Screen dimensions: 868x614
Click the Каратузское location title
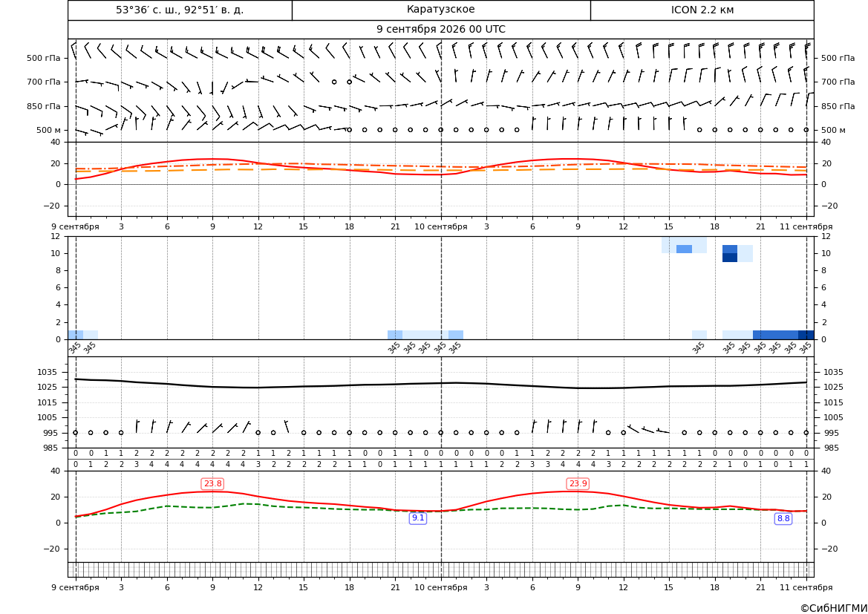pyautogui.click(x=440, y=10)
